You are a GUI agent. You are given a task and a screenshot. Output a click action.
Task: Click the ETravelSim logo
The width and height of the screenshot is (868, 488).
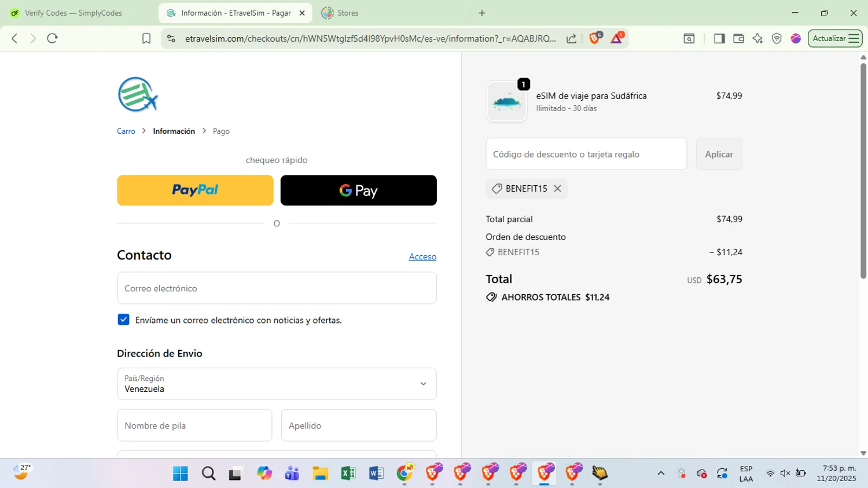pyautogui.click(x=138, y=94)
